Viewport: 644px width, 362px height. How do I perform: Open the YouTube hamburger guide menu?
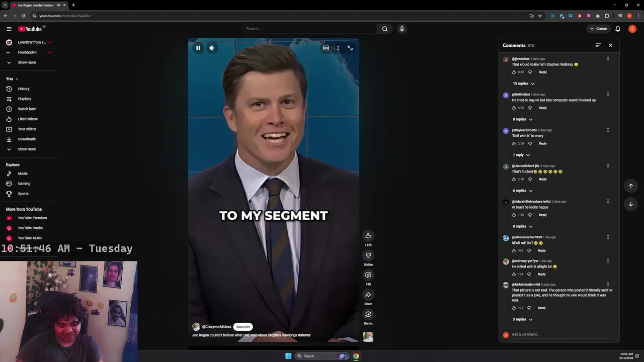click(x=9, y=29)
